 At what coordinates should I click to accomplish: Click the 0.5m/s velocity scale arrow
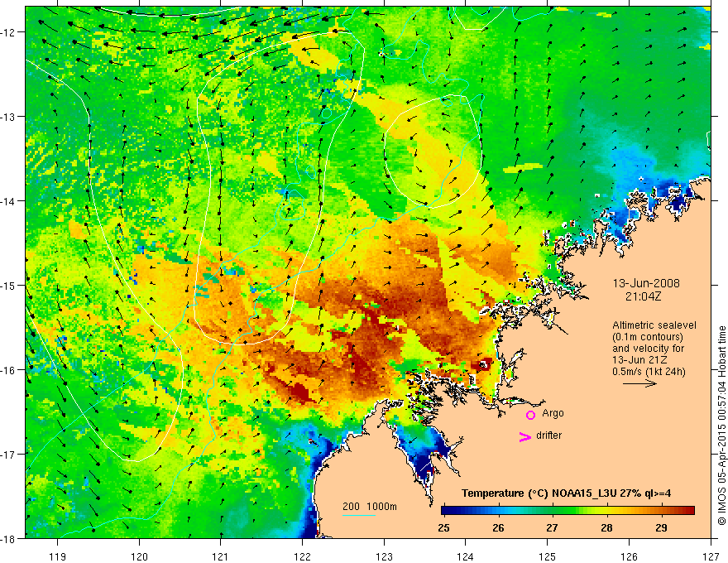click(x=639, y=383)
